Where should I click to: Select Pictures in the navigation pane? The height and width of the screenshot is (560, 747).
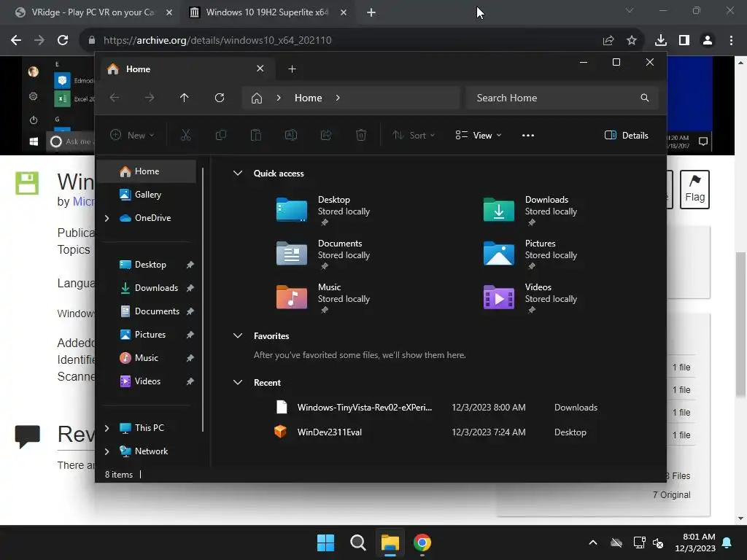tap(150, 335)
